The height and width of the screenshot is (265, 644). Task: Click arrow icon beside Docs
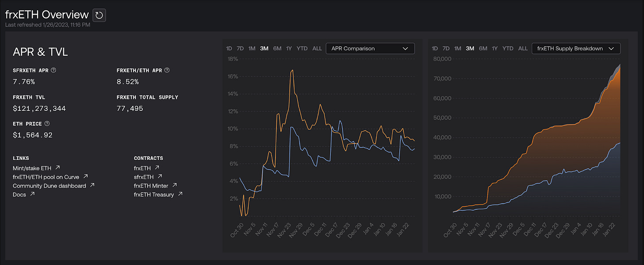[x=32, y=194]
